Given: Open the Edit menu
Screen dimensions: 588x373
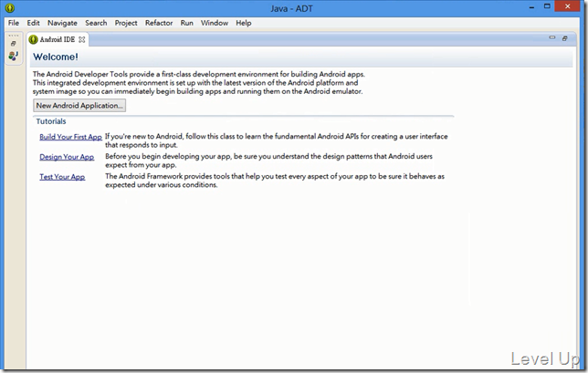Looking at the screenshot, I should (x=34, y=23).
